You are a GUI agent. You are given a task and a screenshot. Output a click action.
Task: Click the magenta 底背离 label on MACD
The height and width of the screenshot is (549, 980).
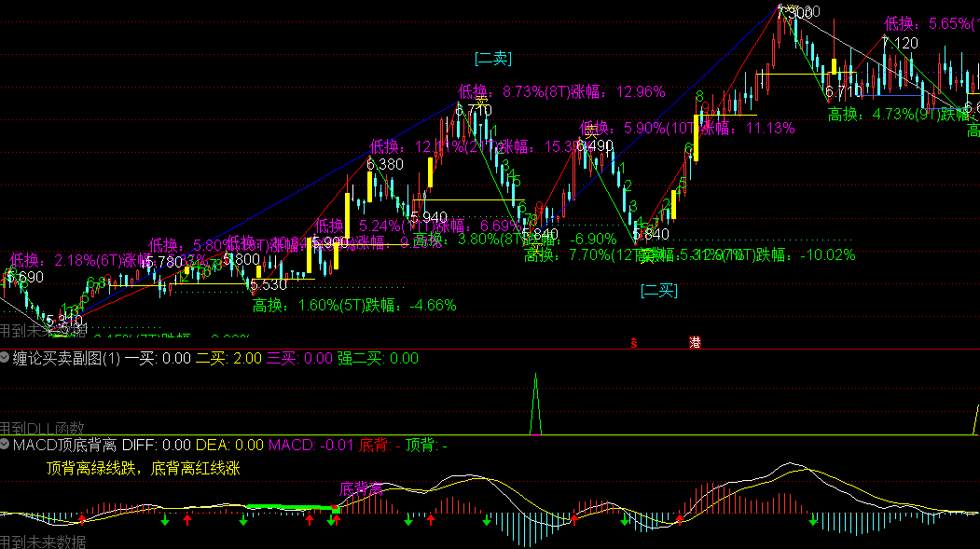(x=361, y=488)
